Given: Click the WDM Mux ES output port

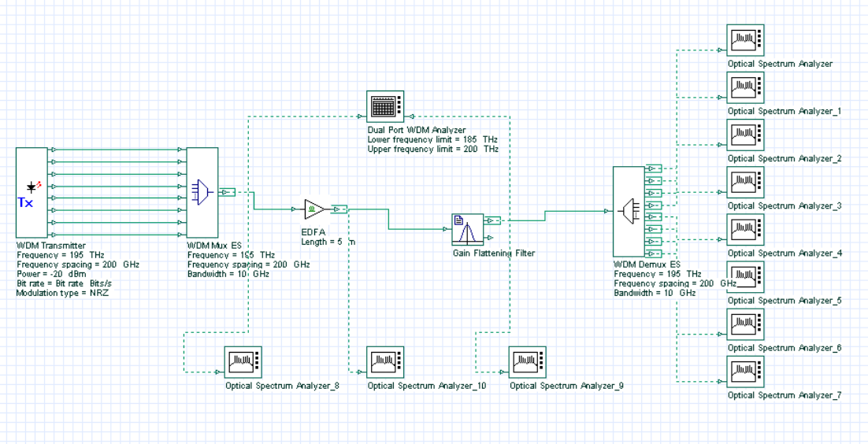Looking at the screenshot, I should (227, 192).
